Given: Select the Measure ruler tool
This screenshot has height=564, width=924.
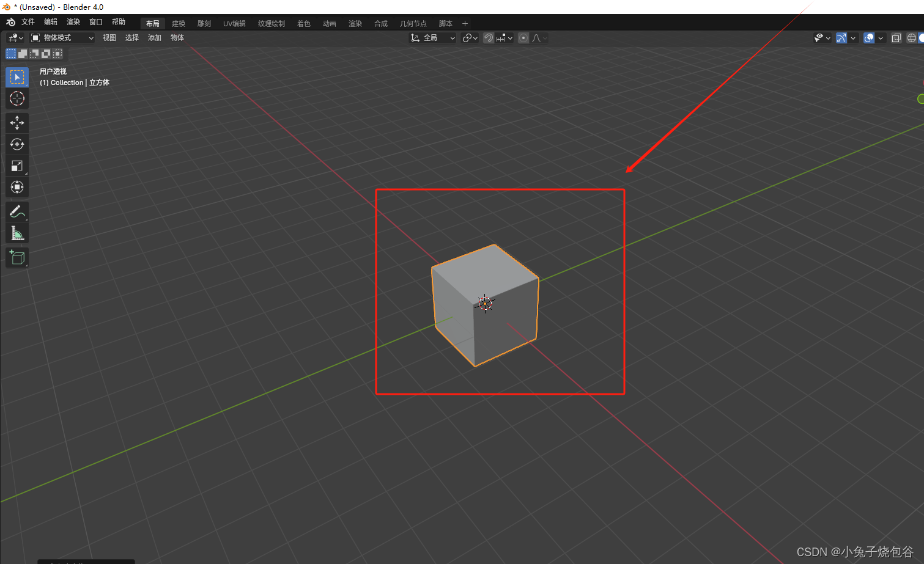Looking at the screenshot, I should [x=17, y=233].
